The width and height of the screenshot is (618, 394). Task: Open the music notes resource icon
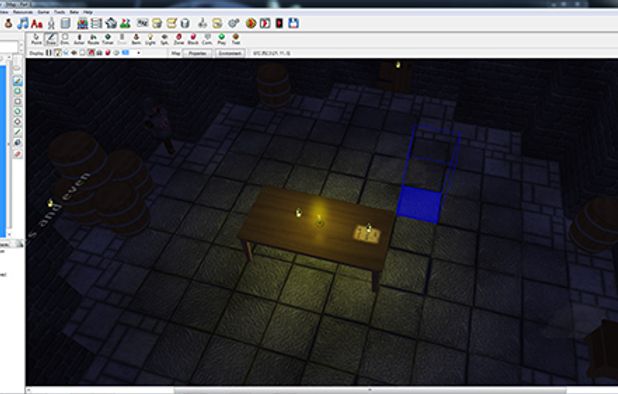click(23, 23)
